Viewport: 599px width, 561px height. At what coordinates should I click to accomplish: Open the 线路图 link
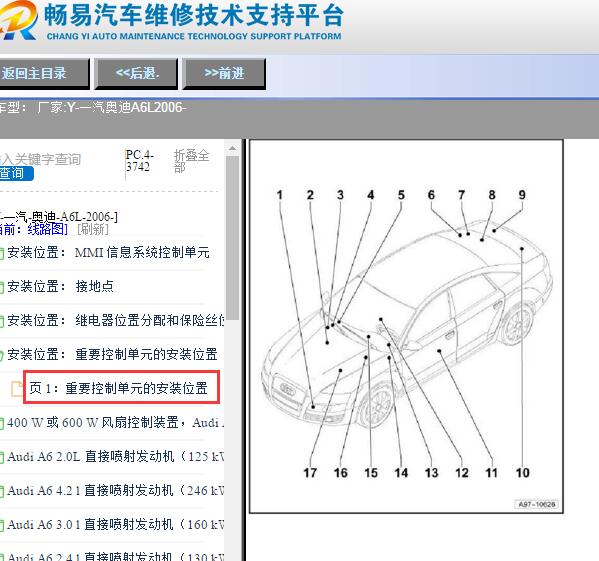click(x=47, y=229)
